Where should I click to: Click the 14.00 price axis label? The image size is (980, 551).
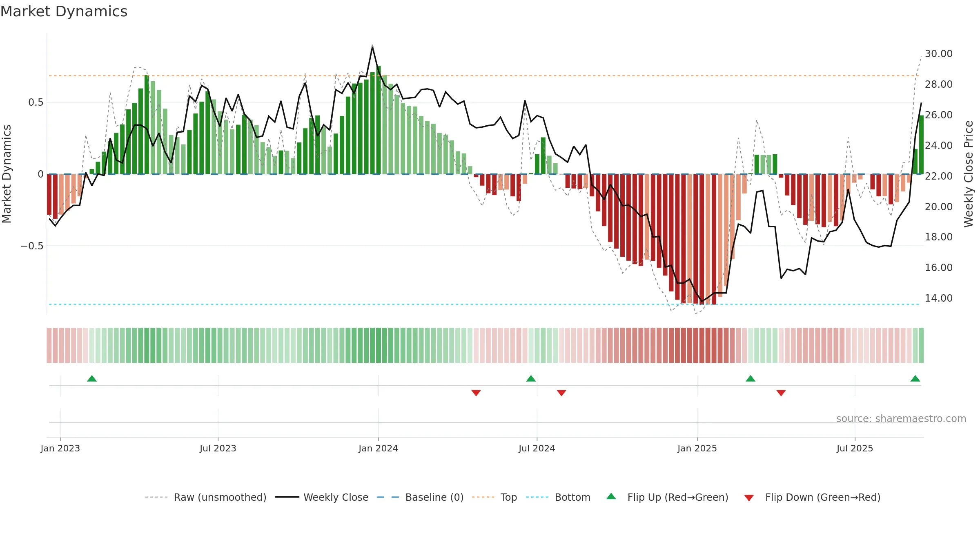point(939,298)
